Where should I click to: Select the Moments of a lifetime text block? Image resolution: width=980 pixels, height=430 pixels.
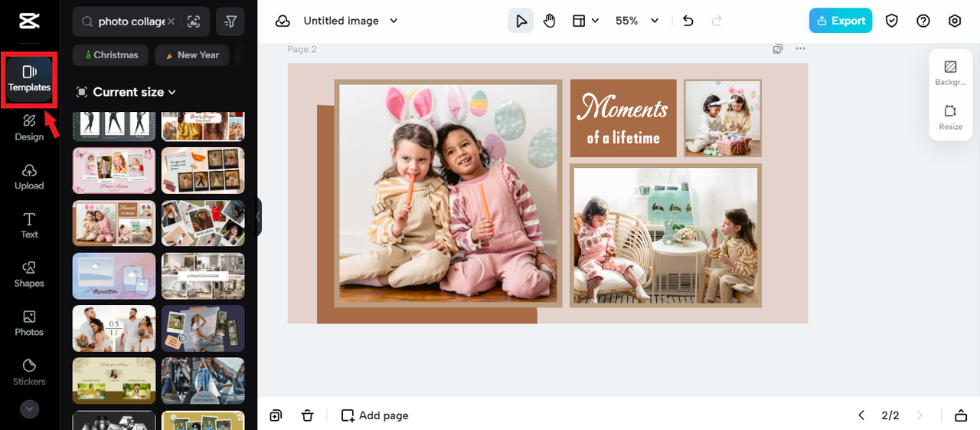(x=623, y=118)
